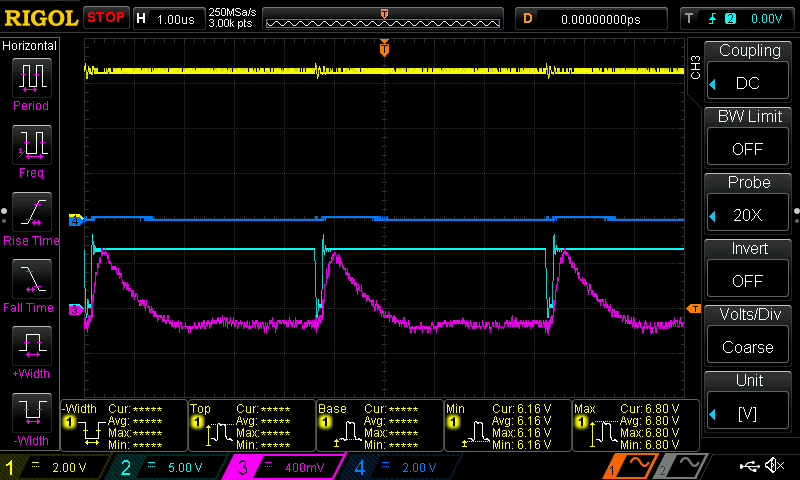This screenshot has width=800, height=480.
Task: Select active channel 3 label 400mV
Action: point(286,467)
